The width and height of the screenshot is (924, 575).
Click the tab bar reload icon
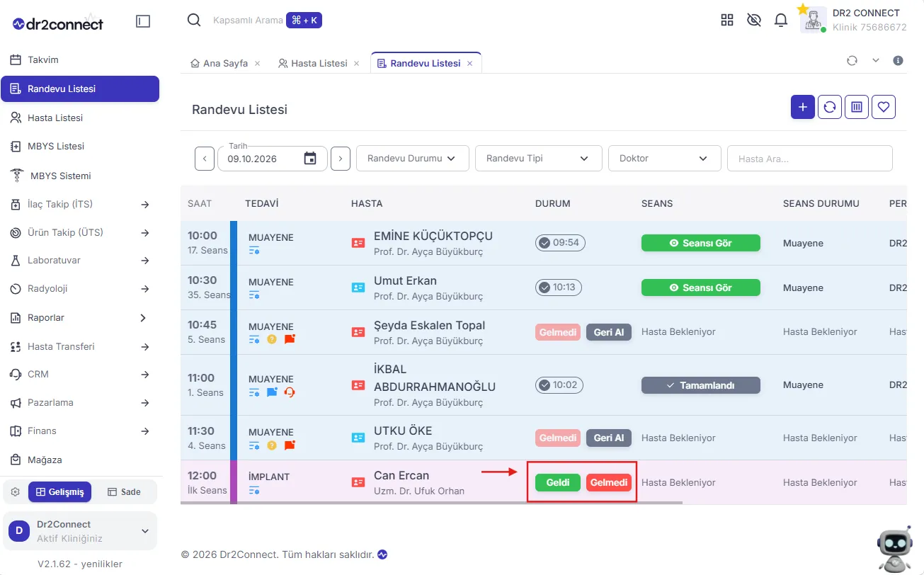point(852,61)
